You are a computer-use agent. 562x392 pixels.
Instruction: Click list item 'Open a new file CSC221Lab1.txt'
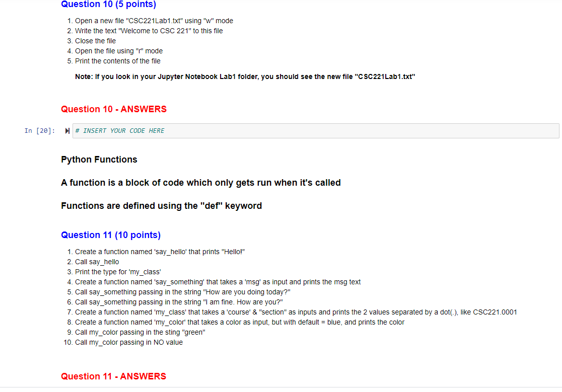pyautogui.click(x=154, y=21)
